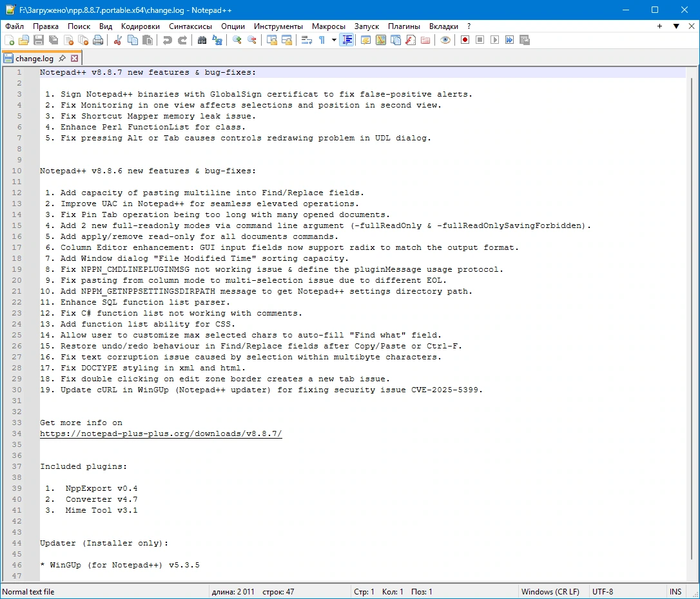Open the Вид menu
700x599 pixels.
pyautogui.click(x=106, y=26)
